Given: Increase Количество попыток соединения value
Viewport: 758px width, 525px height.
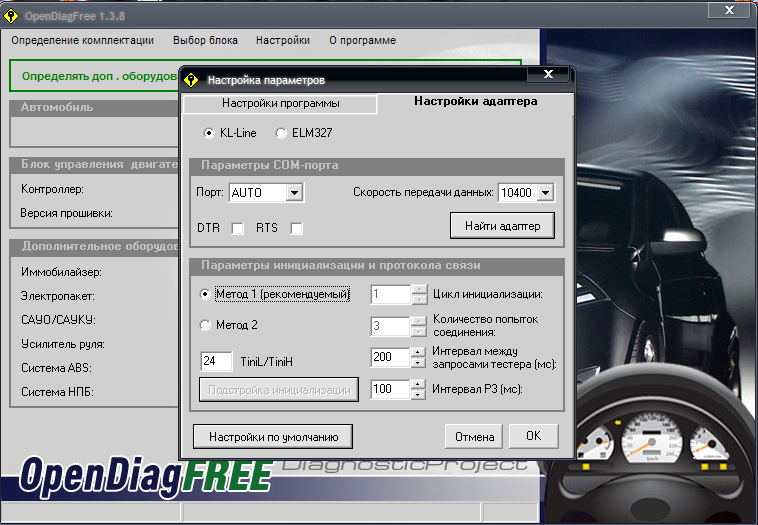Looking at the screenshot, I should tap(419, 321).
